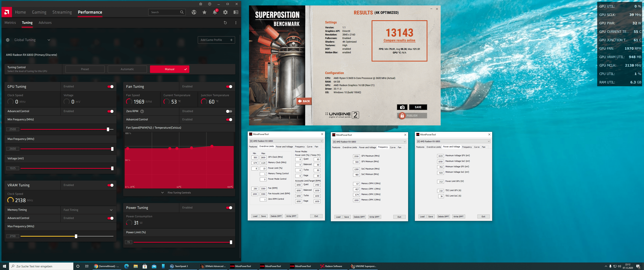Open Task View on taskbar
644x270 pixels.
pyautogui.click(x=87, y=266)
